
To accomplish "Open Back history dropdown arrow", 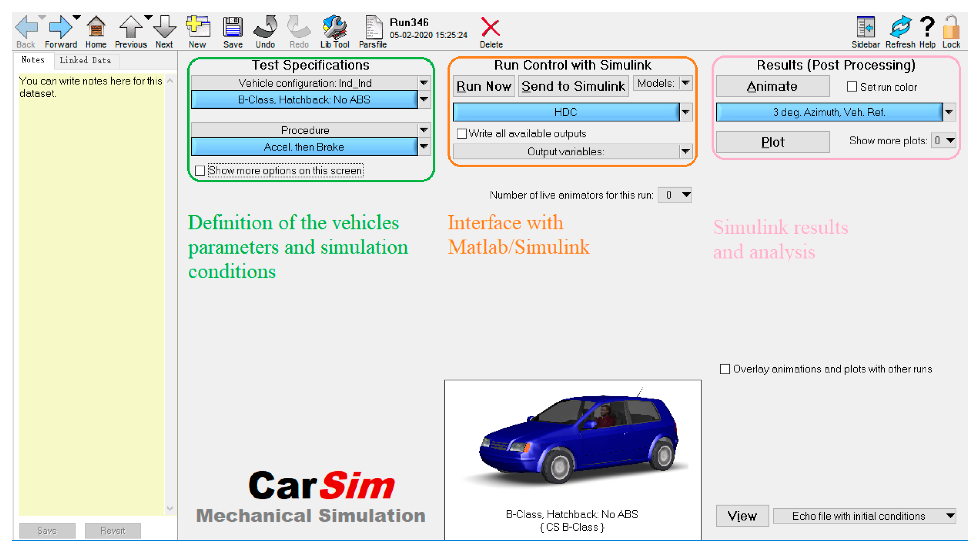I will click(x=43, y=18).
